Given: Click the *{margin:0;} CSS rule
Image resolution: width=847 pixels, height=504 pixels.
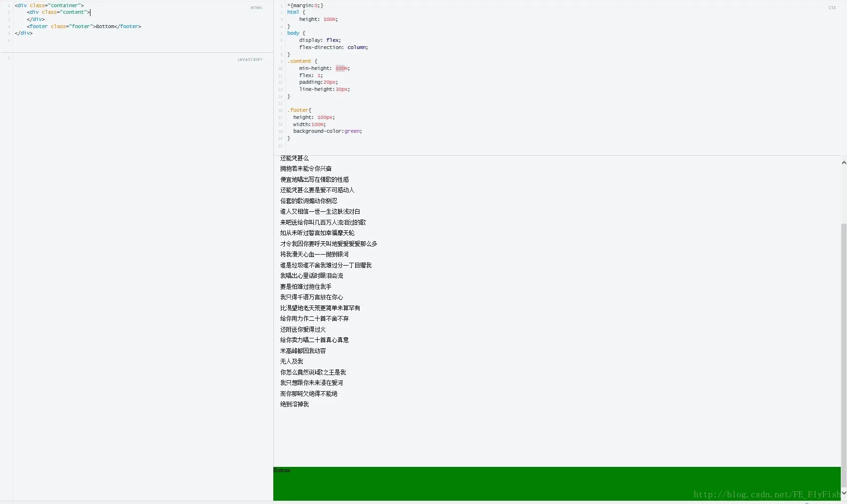Looking at the screenshot, I should (305, 5).
